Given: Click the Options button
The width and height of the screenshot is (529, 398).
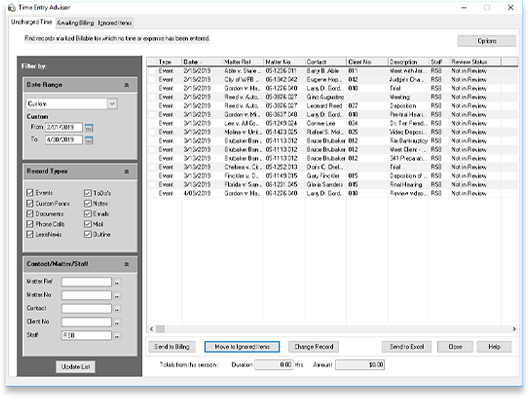Looking at the screenshot, I should (487, 41).
